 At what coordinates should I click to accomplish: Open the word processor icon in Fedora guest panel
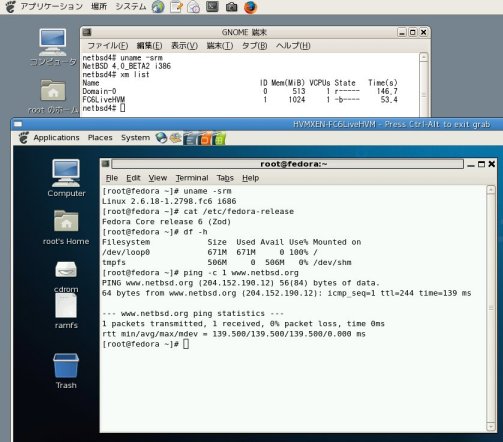[x=190, y=138]
